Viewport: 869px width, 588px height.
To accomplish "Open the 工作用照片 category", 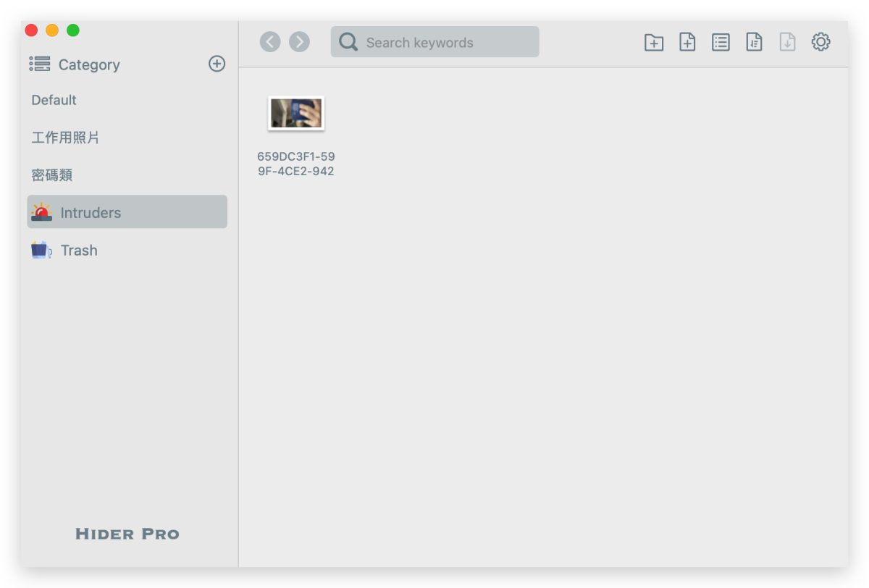I will [x=65, y=138].
